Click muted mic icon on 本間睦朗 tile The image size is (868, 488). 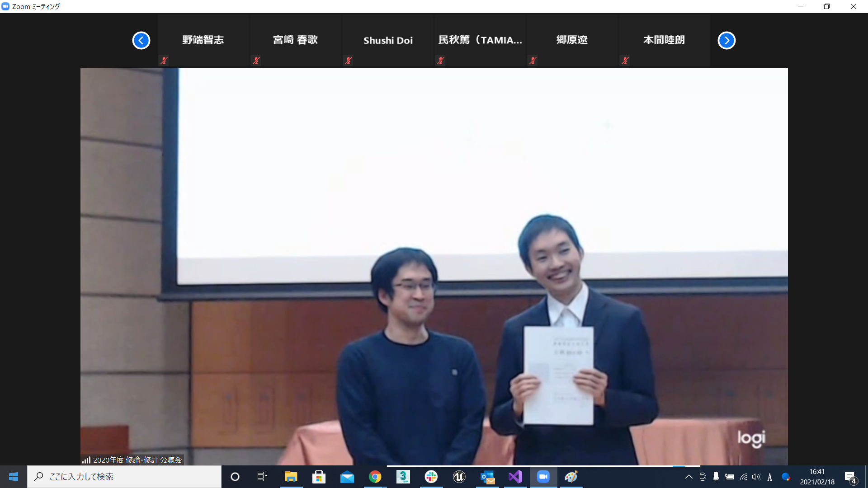(x=625, y=61)
